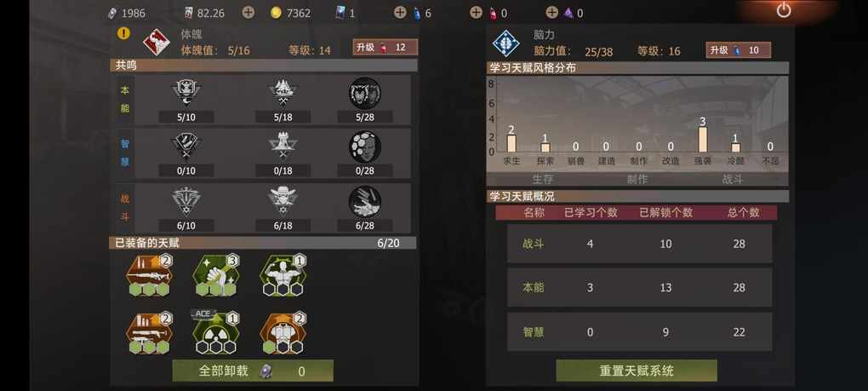This screenshot has width=868, height=391.
Task: Select the 本能 row in talent overview
Action: tap(639, 287)
